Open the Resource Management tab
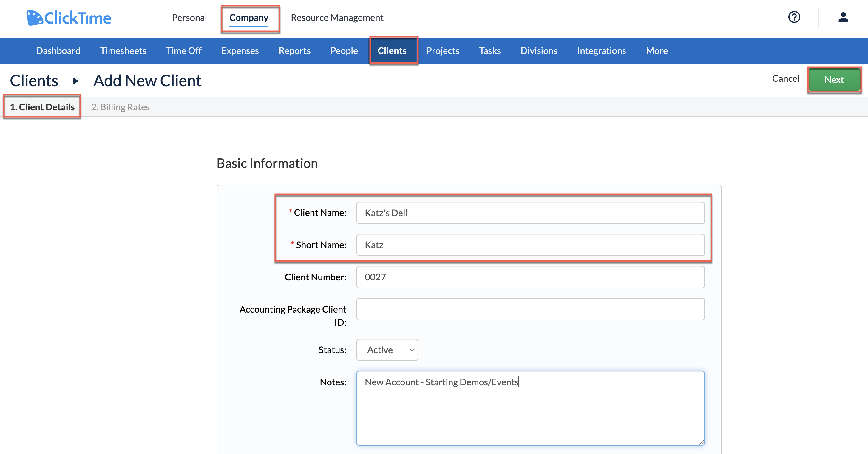The width and height of the screenshot is (868, 454). coord(337,18)
